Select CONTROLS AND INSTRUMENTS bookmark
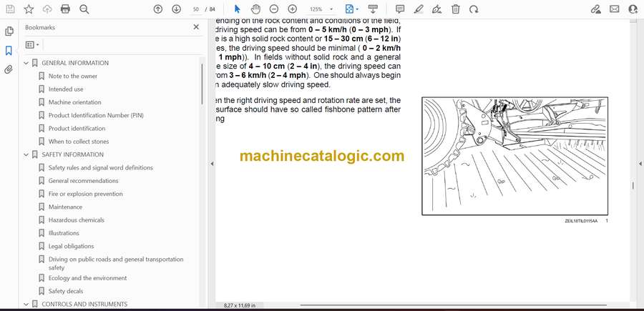The image size is (644, 311). pyautogui.click(x=84, y=305)
